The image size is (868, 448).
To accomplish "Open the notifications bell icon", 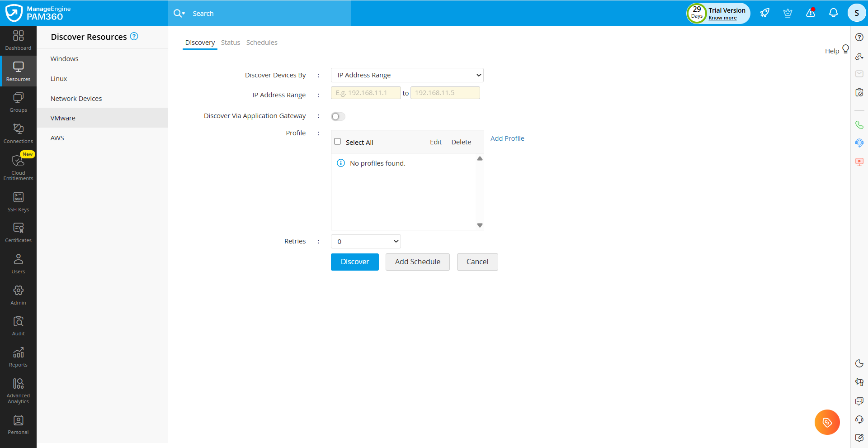I will [x=833, y=13].
